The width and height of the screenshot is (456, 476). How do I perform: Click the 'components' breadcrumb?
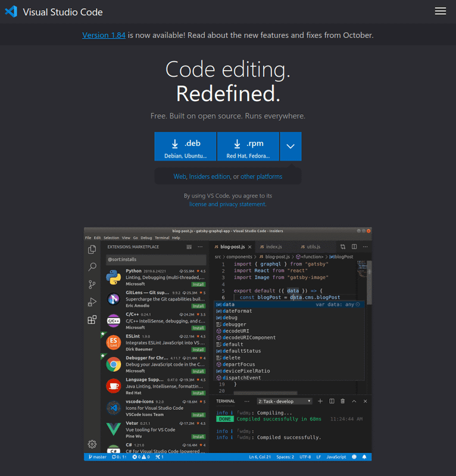point(239,257)
